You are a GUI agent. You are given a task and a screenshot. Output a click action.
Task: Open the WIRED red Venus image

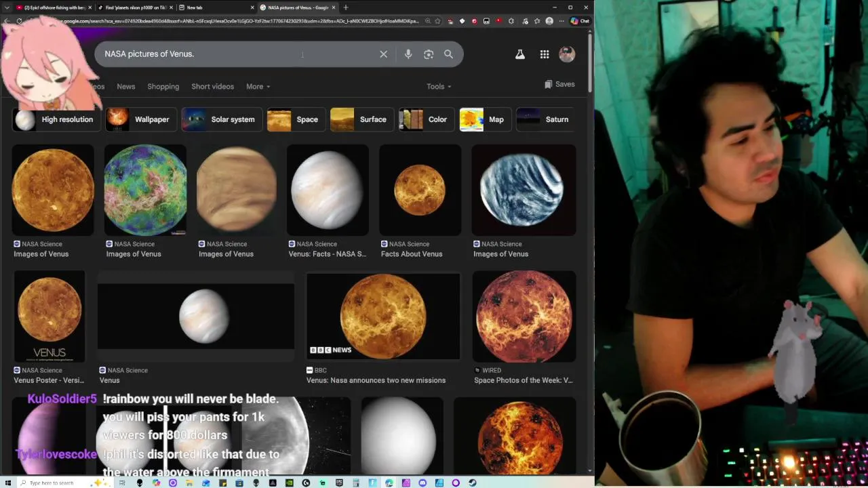[524, 317]
